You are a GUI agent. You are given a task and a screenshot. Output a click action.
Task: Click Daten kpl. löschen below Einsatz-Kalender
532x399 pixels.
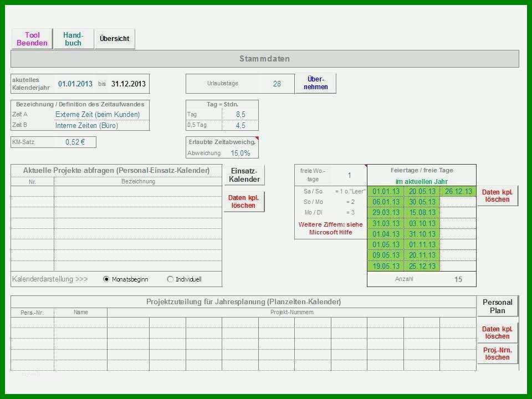(x=244, y=202)
